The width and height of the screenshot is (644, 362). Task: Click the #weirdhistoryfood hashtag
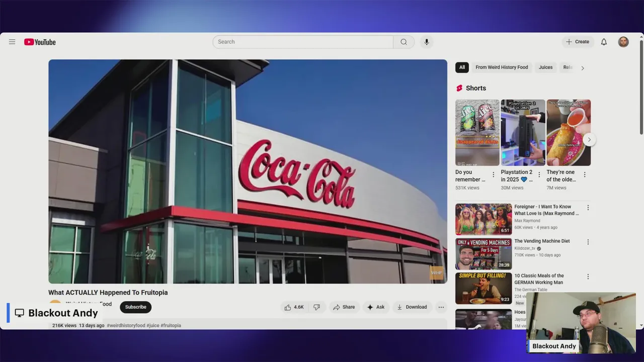coord(126,326)
